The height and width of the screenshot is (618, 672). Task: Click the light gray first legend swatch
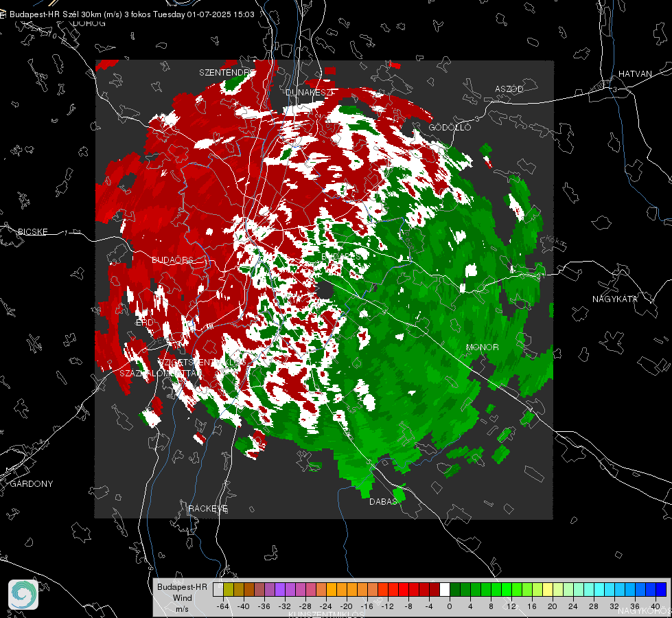tap(218, 589)
